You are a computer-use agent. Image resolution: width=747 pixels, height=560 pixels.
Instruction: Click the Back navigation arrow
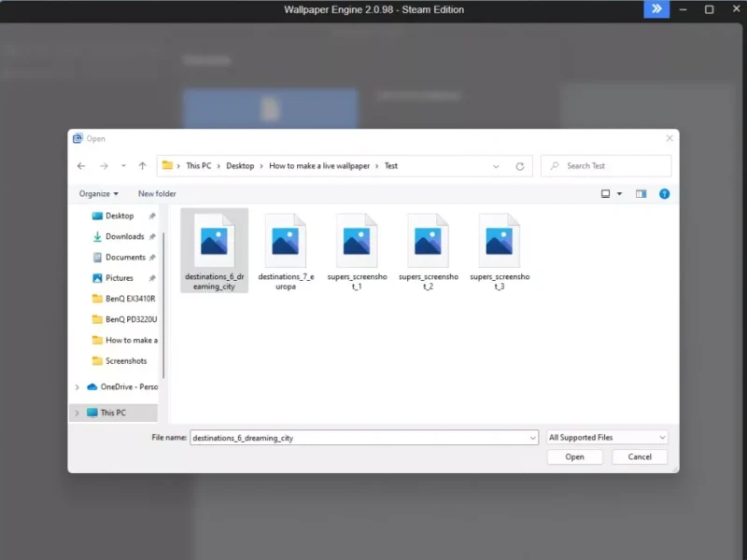tap(81, 166)
